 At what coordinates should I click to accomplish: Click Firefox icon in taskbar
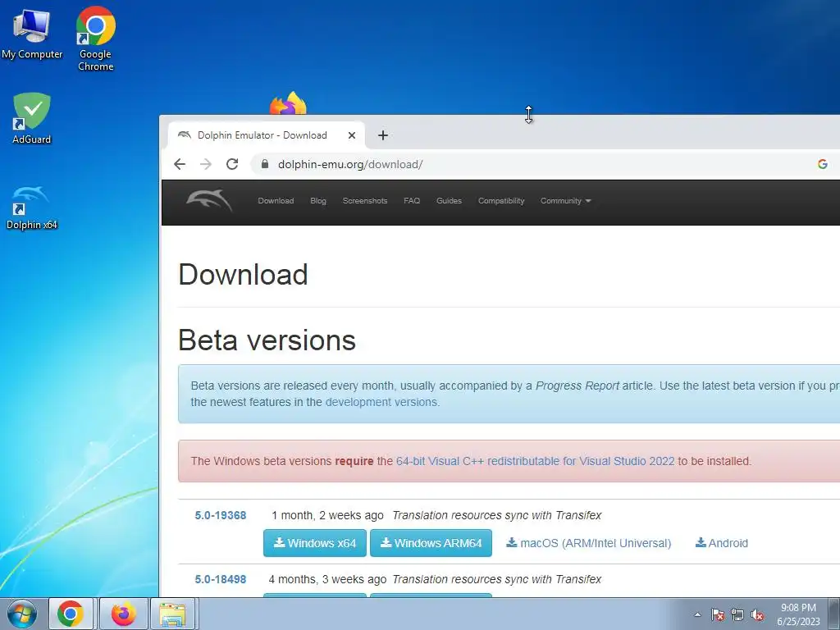point(124,614)
